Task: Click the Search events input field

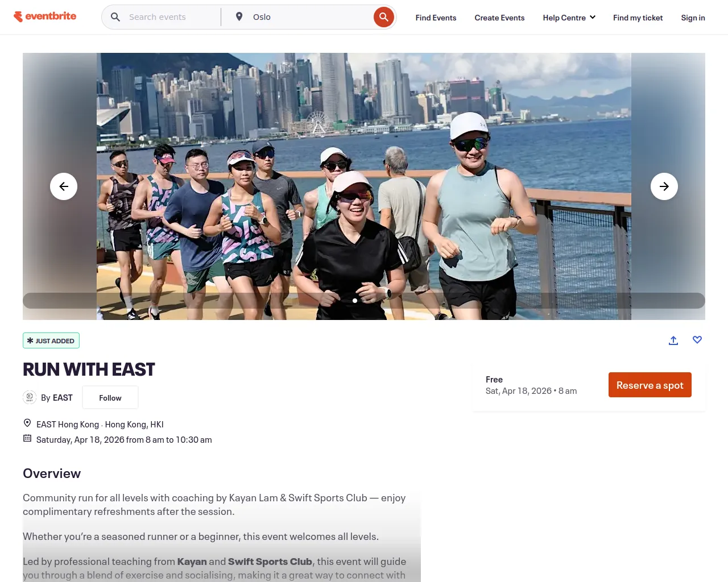Action: (171, 17)
